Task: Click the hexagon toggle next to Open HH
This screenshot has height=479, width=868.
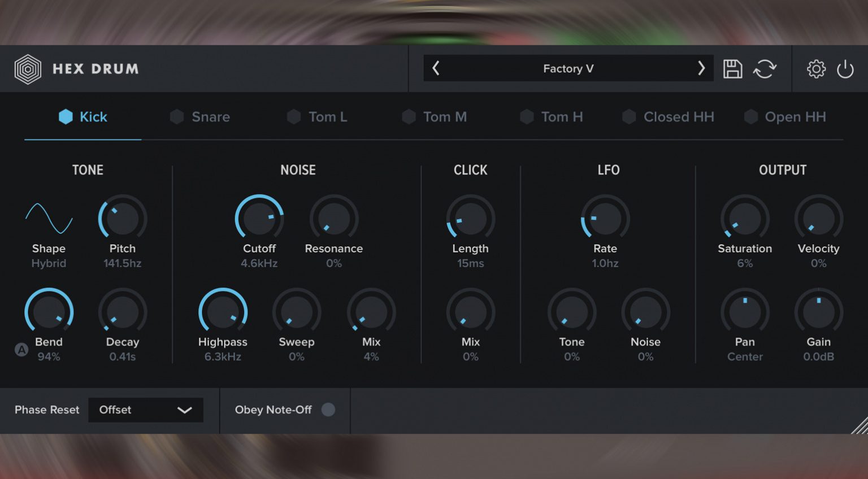Action: pyautogui.click(x=751, y=117)
